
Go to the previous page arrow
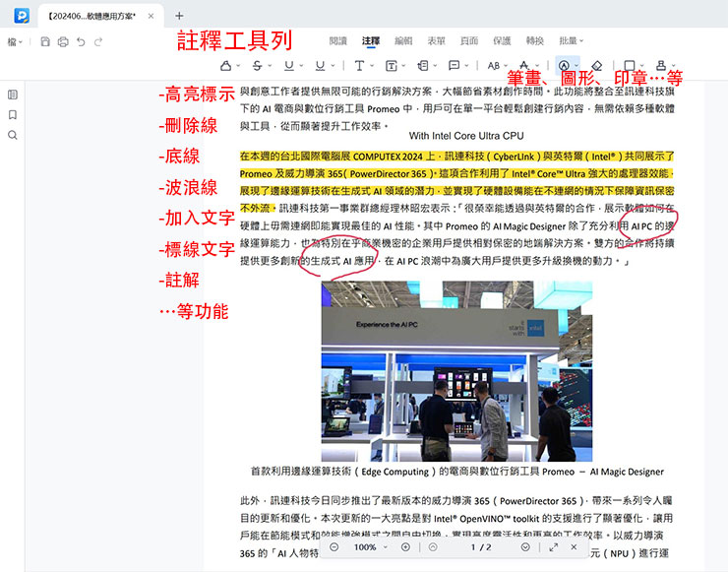tap(433, 547)
